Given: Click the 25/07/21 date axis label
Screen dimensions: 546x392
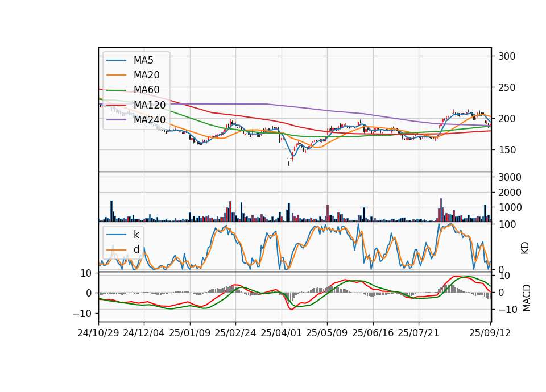Looking at the screenshot, I should click(419, 333).
